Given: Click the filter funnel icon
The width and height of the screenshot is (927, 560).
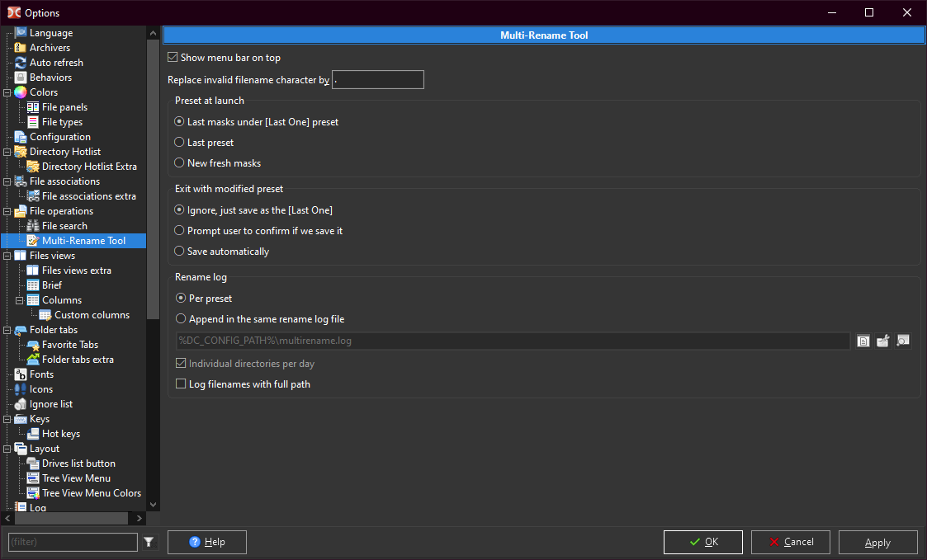Looking at the screenshot, I should (149, 542).
